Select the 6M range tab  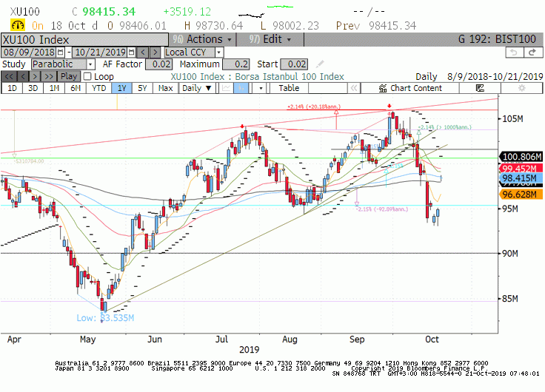pos(76,88)
